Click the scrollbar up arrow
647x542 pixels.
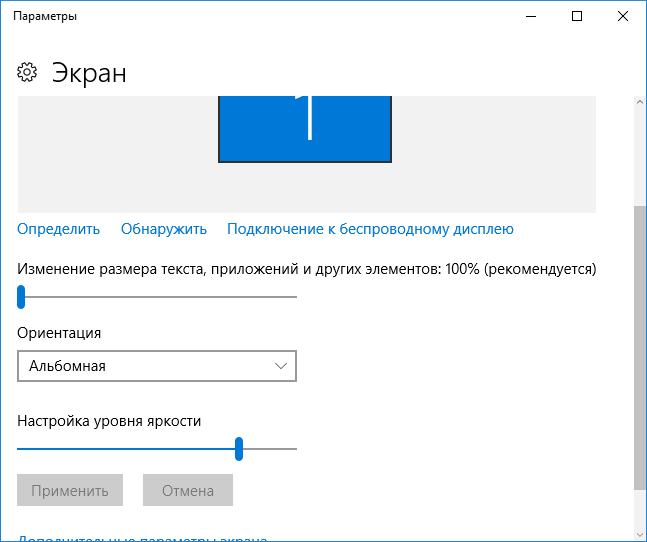(x=640, y=102)
